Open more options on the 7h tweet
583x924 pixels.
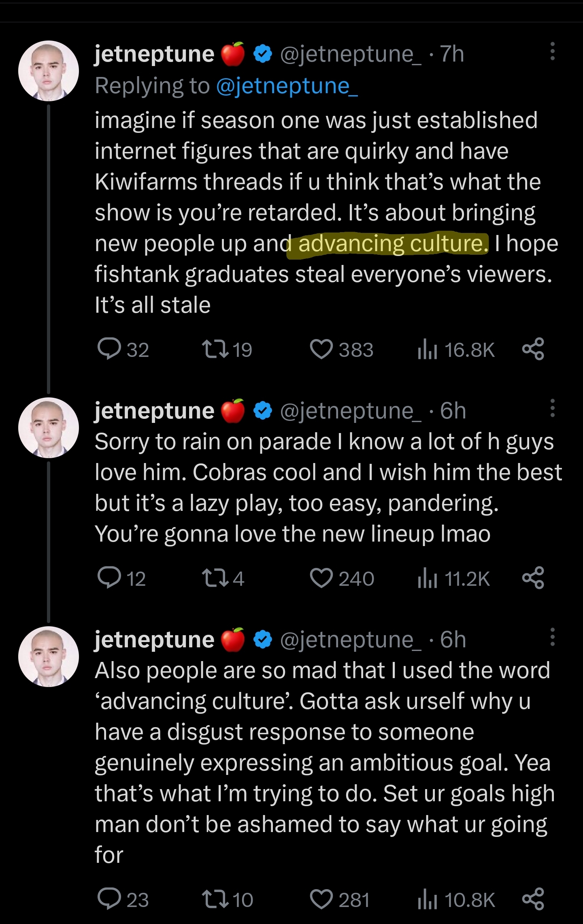pos(552,52)
